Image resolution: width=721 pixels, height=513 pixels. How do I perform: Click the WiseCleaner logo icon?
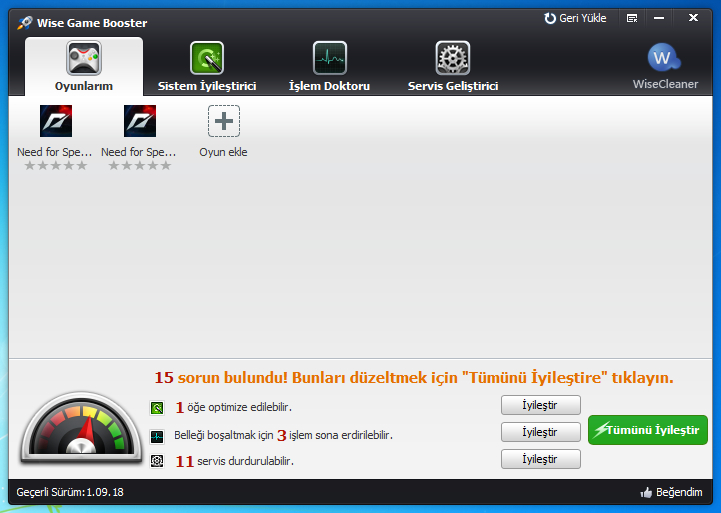(664, 58)
